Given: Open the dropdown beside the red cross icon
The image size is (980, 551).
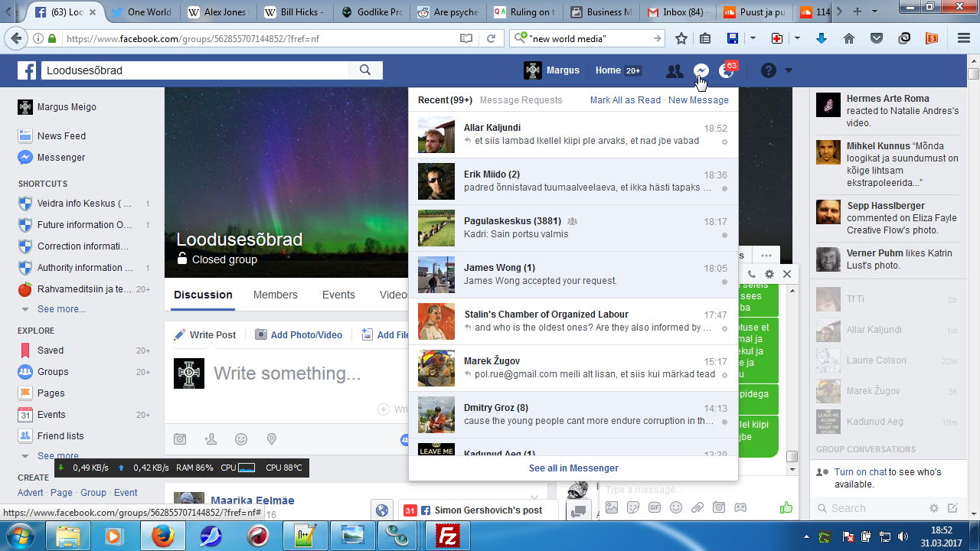Looking at the screenshot, I should [797, 38].
